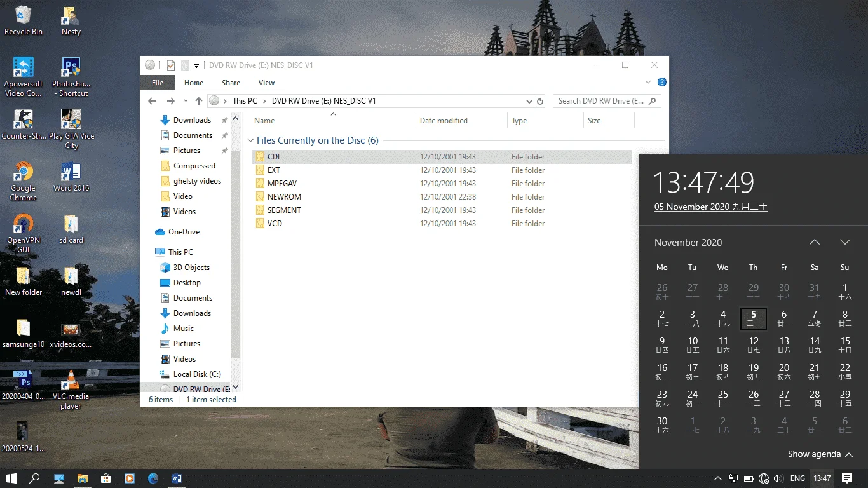The height and width of the screenshot is (488, 868).
Task: Select the OpenVPN GUI desktop icon
Action: point(24,233)
